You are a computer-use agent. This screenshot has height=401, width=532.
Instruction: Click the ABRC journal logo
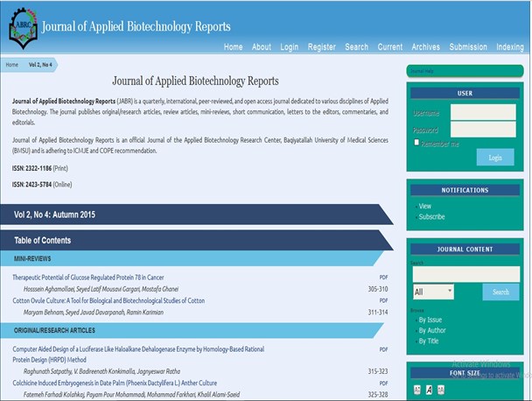tap(23, 28)
